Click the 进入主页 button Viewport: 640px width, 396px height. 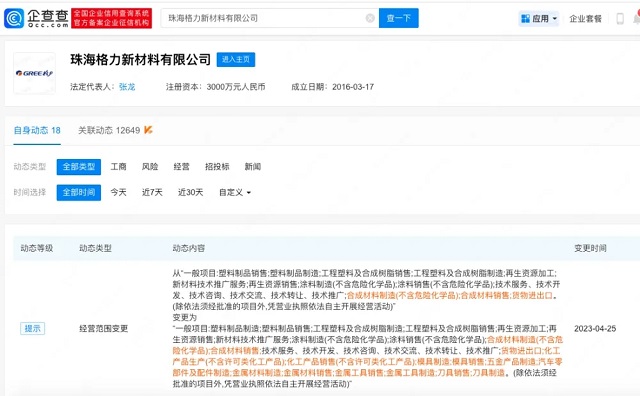point(236,60)
